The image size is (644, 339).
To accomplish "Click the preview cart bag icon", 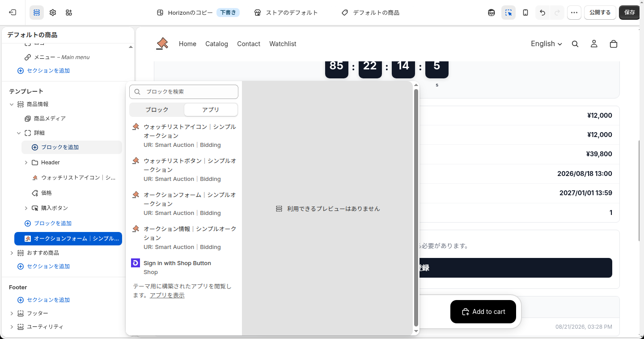I will pyautogui.click(x=614, y=44).
